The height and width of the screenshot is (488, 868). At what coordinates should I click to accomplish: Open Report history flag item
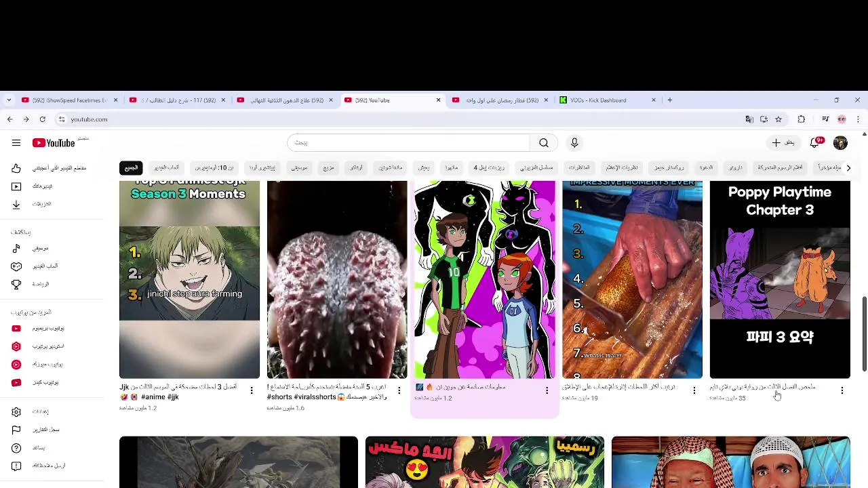pos(52,430)
